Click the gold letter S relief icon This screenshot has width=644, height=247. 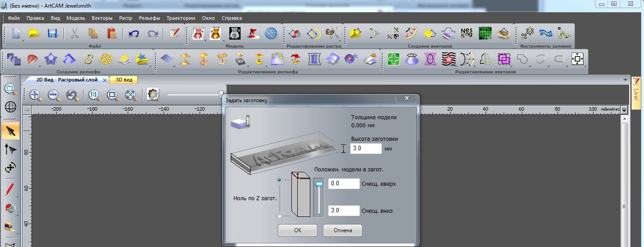pyautogui.click(x=89, y=59)
